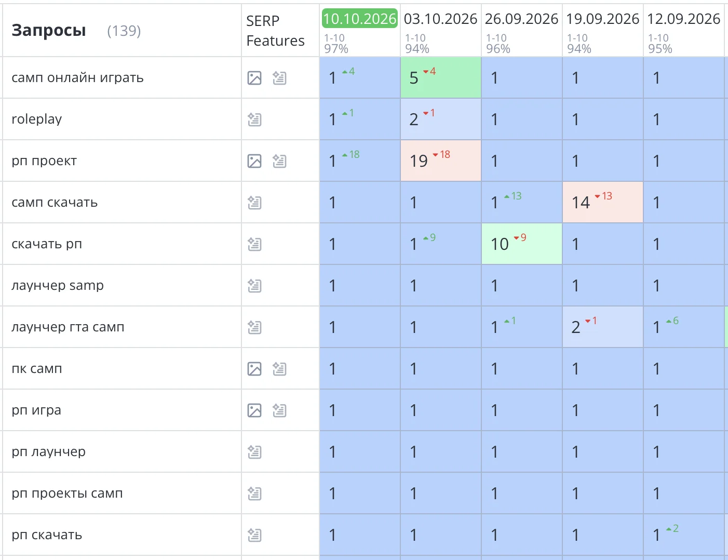The image size is (728, 560).
Task: Open the 19.09.2026 date column header
Action: 603,19
